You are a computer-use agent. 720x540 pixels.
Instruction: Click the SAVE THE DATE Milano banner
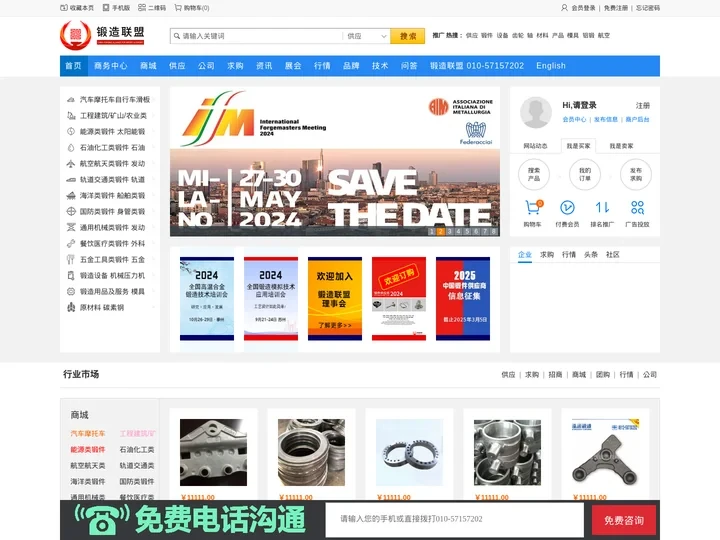pos(335,162)
